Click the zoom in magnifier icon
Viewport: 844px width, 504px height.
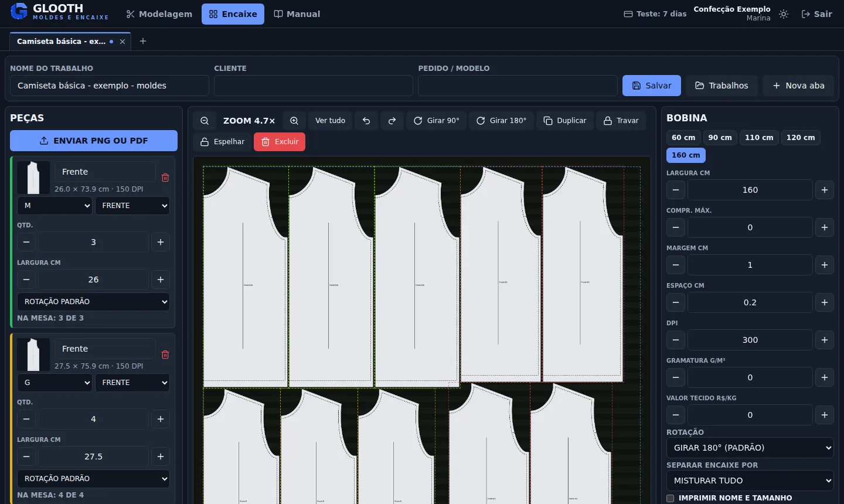pyautogui.click(x=294, y=121)
